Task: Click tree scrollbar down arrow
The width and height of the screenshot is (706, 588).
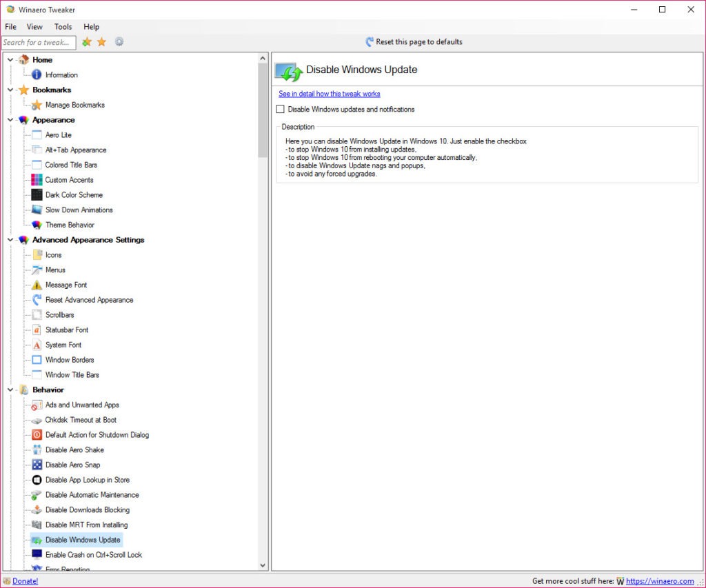Action: pyautogui.click(x=263, y=565)
